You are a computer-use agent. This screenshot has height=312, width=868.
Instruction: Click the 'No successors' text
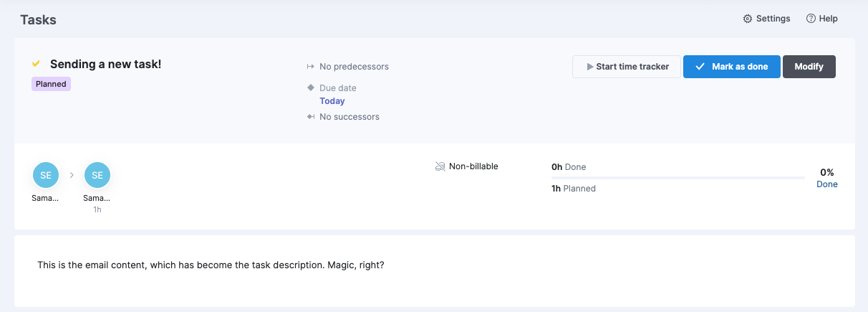(x=349, y=117)
